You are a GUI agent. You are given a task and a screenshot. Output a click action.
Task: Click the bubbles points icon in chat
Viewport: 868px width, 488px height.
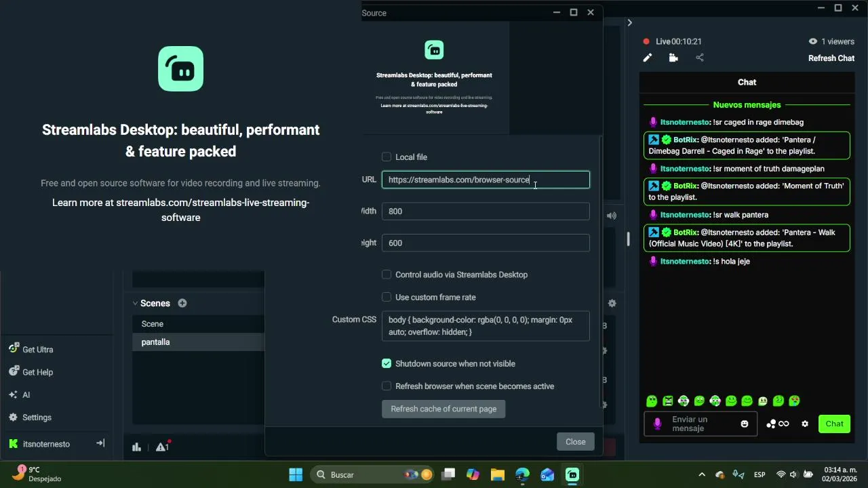[771, 424]
